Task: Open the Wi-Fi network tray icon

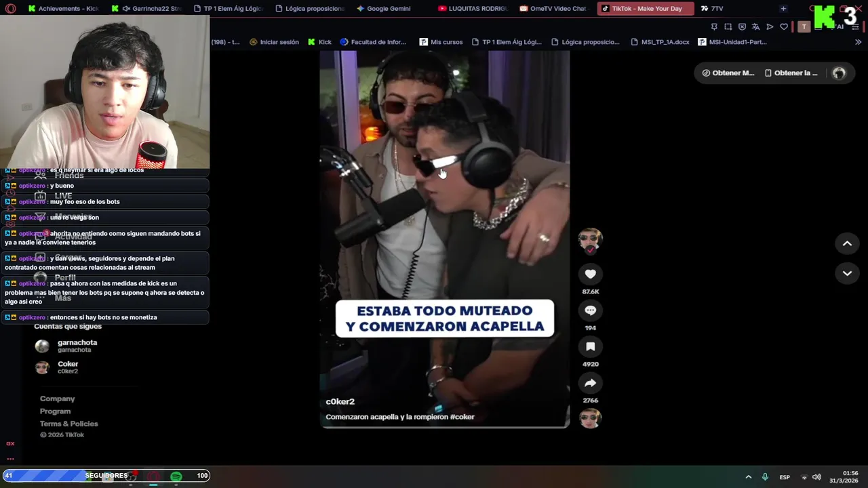Action: click(x=804, y=477)
